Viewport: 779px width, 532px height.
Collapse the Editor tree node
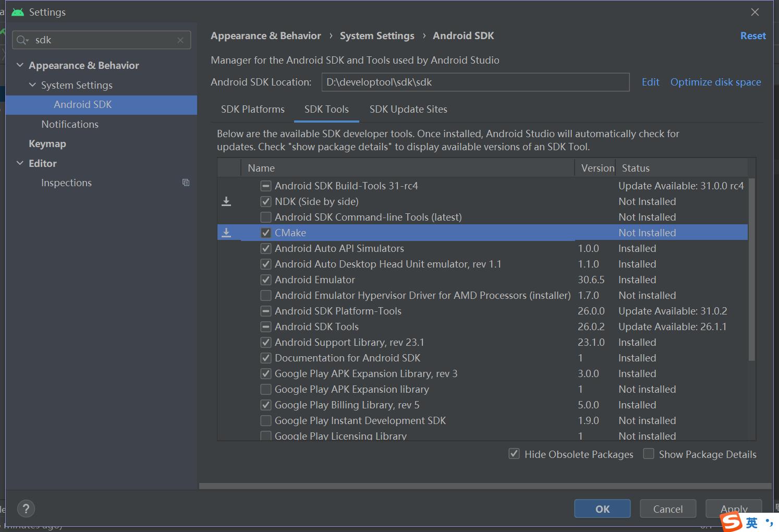tap(20, 163)
